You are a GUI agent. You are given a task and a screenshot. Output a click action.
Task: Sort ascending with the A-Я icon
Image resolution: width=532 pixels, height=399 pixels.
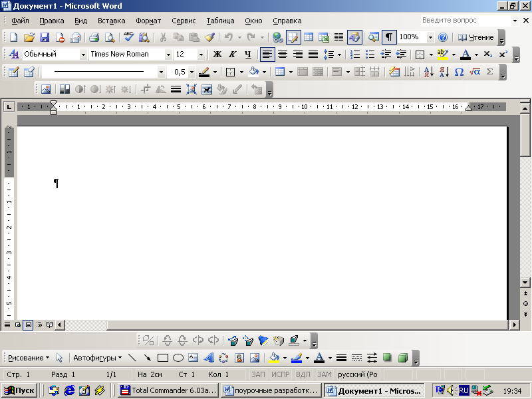429,72
